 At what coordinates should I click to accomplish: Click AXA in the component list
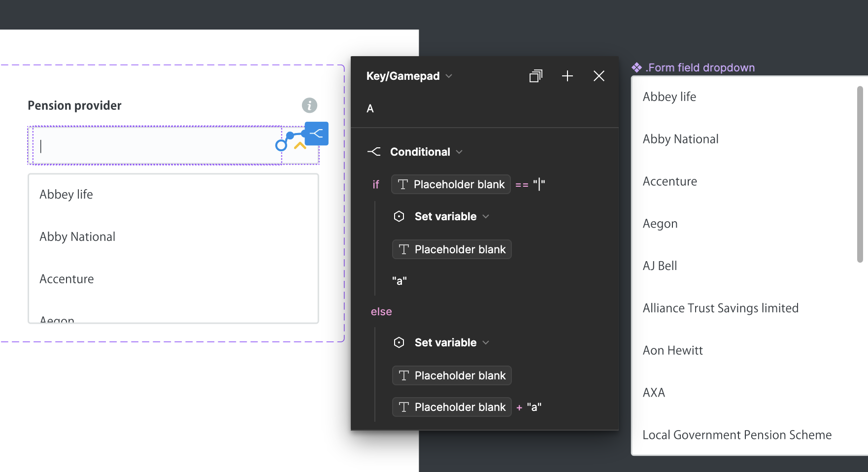(654, 393)
